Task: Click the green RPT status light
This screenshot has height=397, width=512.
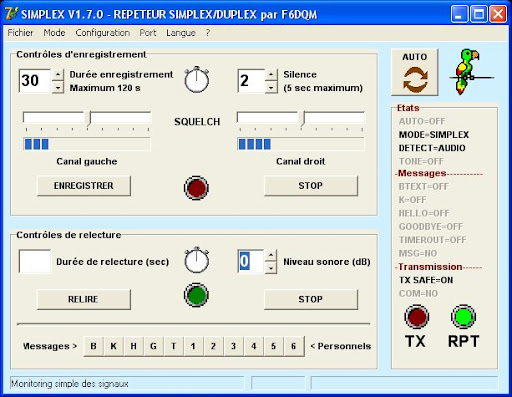Action: tap(463, 316)
